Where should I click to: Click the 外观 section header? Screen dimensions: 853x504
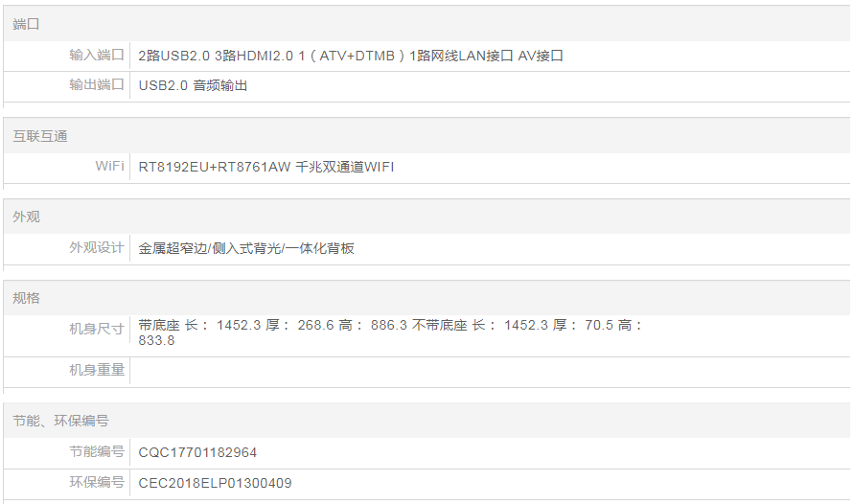click(27, 218)
